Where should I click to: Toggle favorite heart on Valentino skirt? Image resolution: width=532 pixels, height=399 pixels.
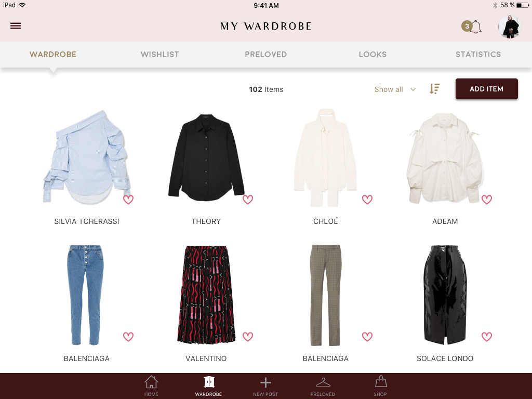click(x=248, y=337)
